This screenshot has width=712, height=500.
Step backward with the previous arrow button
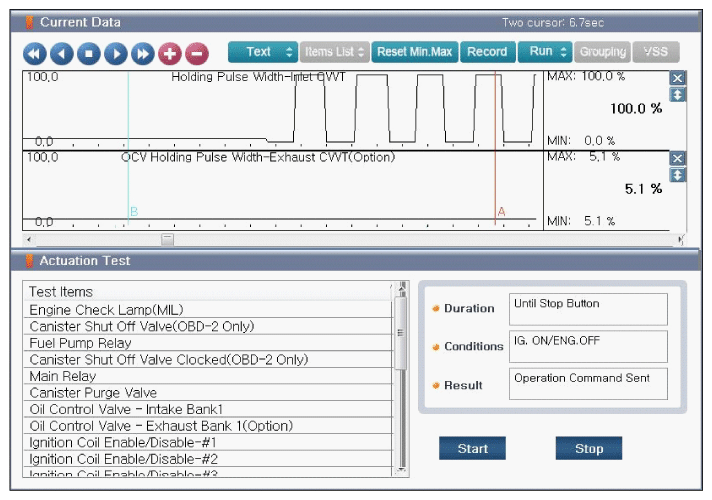(62, 54)
